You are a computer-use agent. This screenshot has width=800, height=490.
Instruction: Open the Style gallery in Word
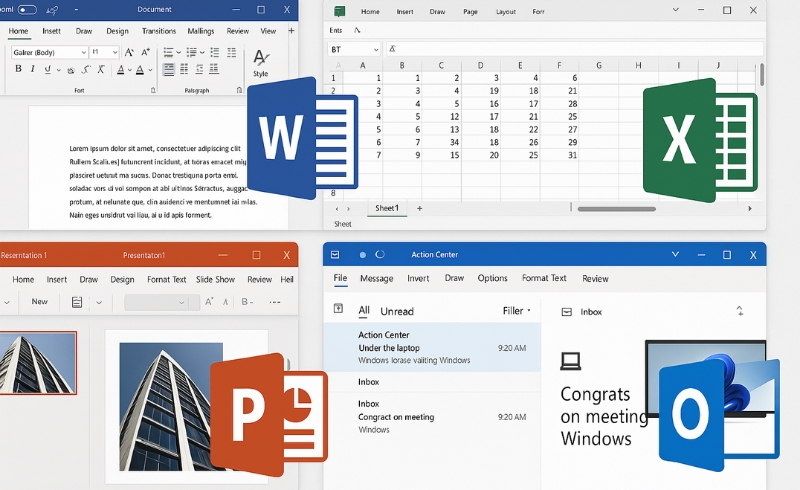[x=261, y=63]
